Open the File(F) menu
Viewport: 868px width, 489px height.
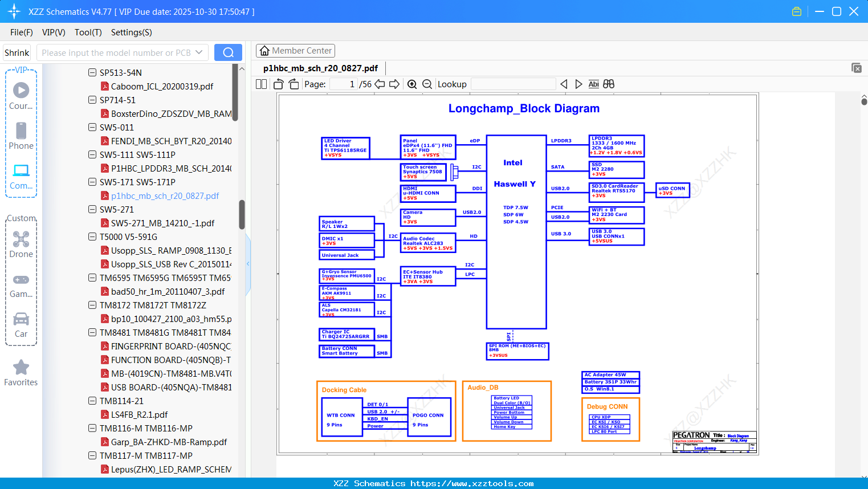click(22, 32)
